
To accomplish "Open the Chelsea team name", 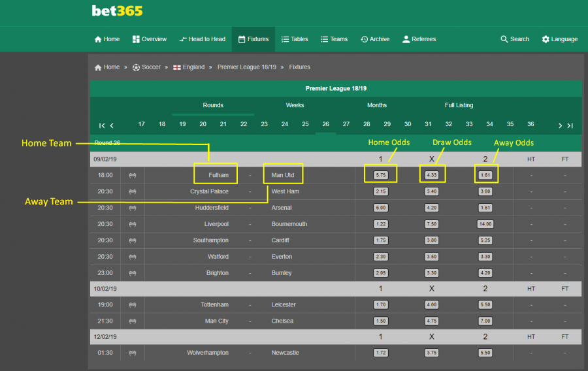I will (282, 321).
